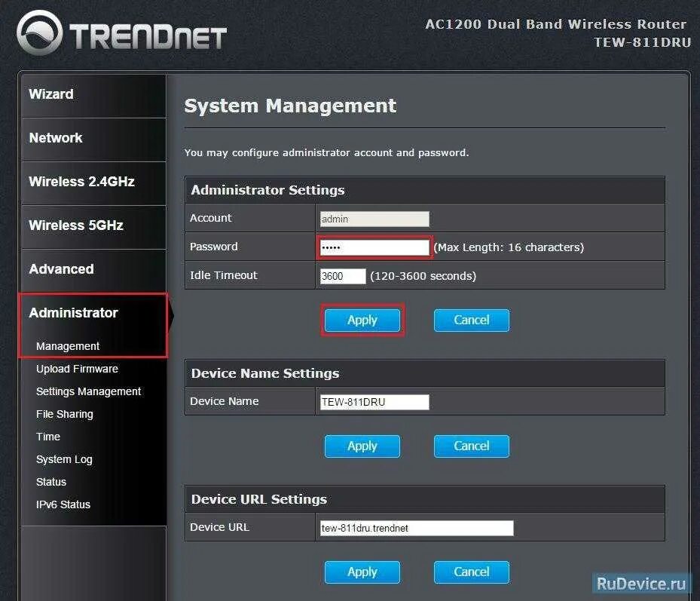Screen dimensions: 700x601
Task: Click the '(Max Length: 16 characters)' hint
Action: 509,247
